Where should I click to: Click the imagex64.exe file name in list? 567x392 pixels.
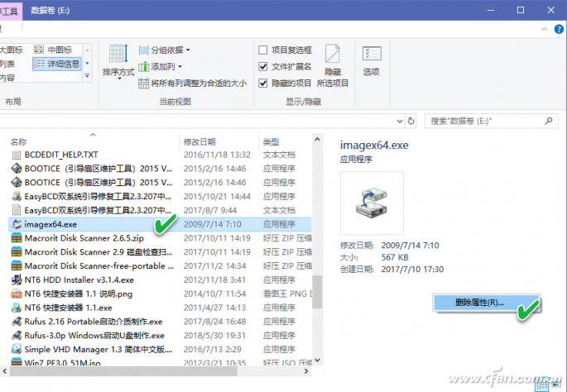pos(50,224)
